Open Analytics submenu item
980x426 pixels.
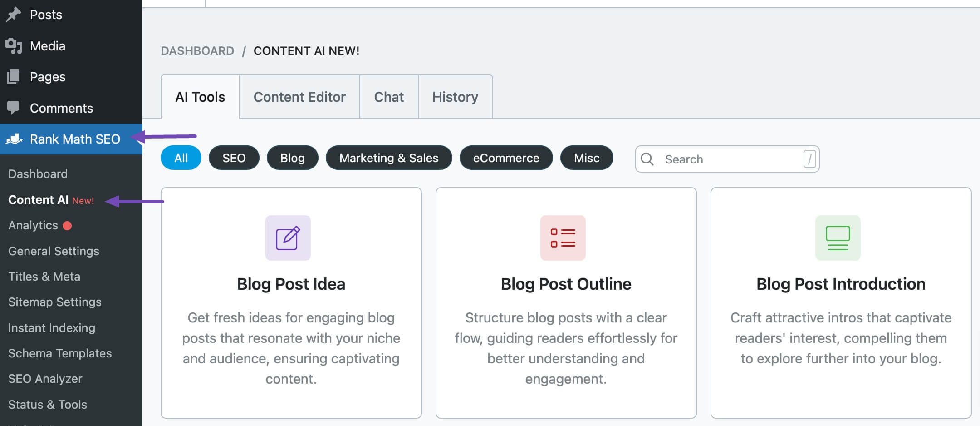pyautogui.click(x=33, y=225)
